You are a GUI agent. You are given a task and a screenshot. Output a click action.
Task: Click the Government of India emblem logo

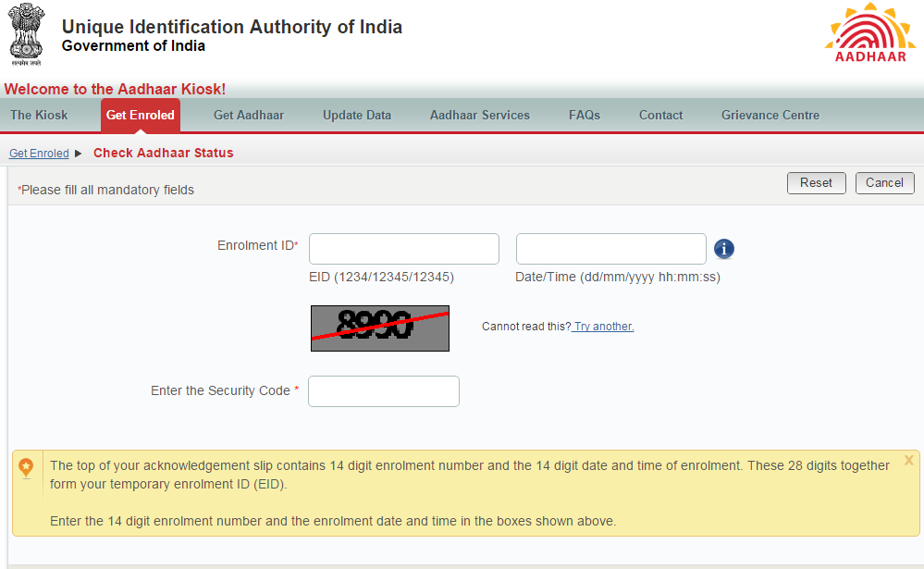(x=27, y=34)
